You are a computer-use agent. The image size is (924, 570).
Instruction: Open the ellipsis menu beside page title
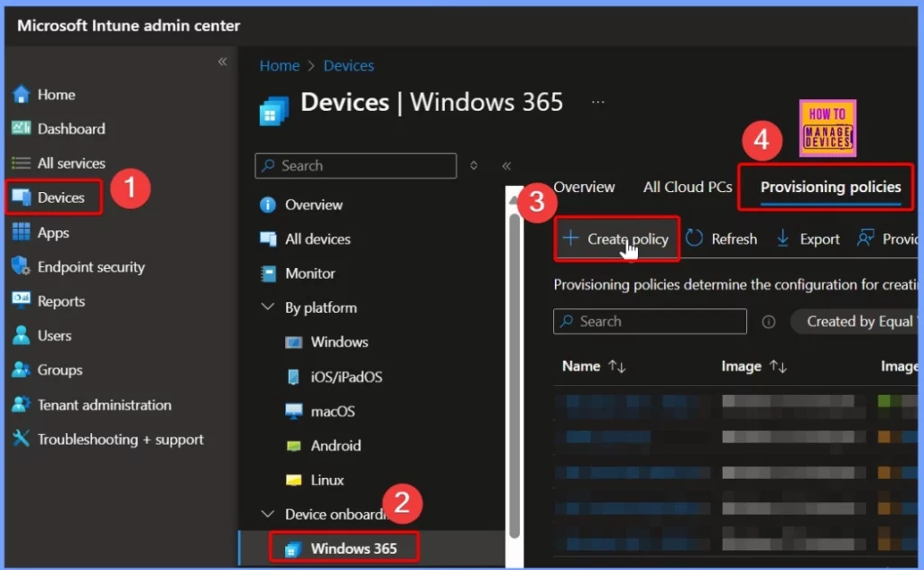598,102
